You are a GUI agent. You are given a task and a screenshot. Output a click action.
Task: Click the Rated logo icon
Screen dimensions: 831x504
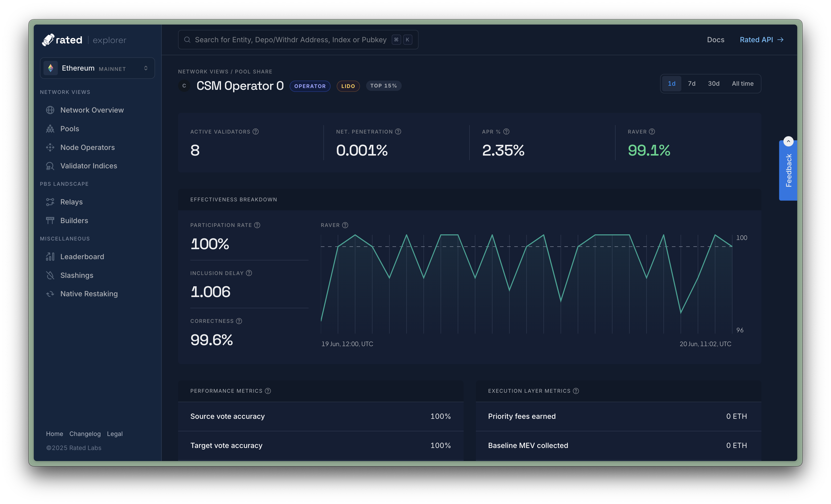[x=48, y=40]
